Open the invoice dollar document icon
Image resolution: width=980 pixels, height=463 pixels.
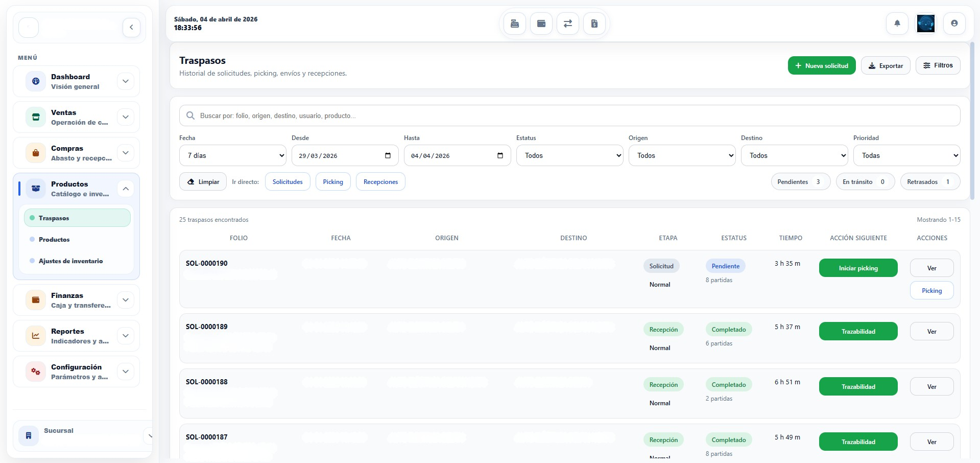pyautogui.click(x=594, y=24)
